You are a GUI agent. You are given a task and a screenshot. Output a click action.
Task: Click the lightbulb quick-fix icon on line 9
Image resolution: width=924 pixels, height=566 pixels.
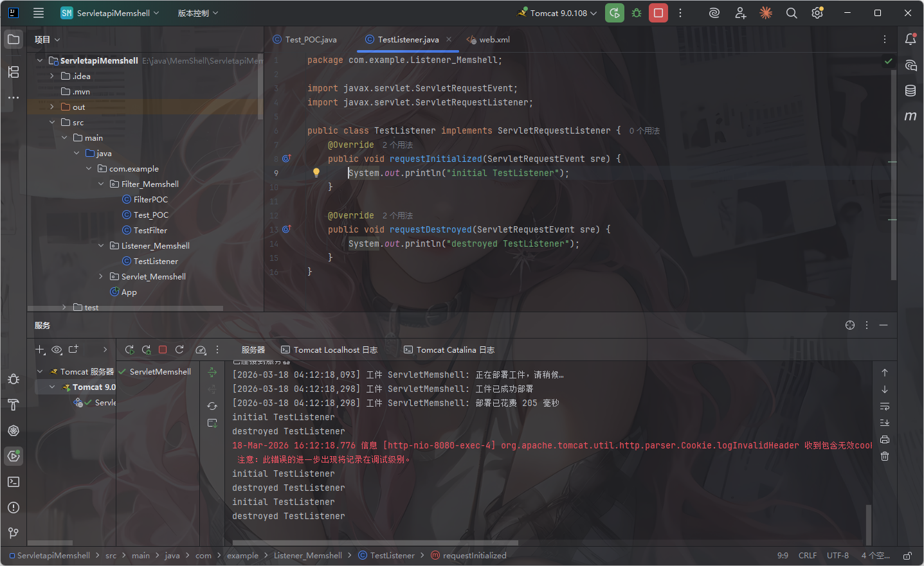click(x=316, y=172)
